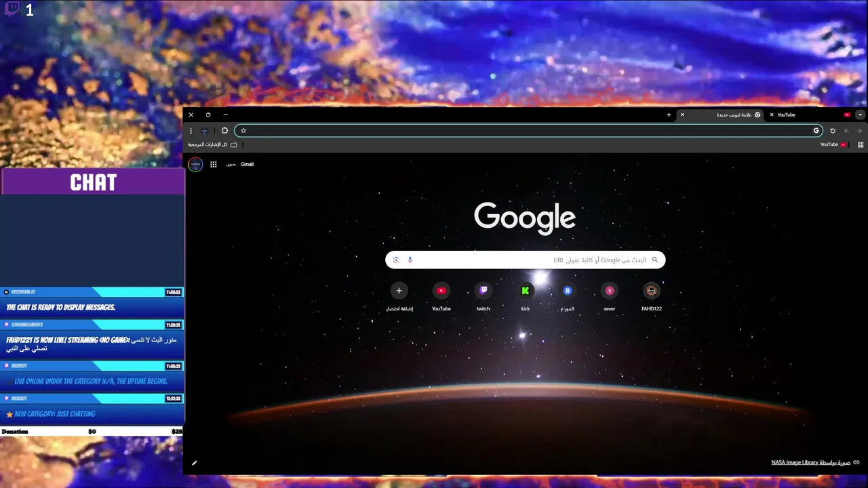Open a new tab with the plus button

pyautogui.click(x=669, y=115)
